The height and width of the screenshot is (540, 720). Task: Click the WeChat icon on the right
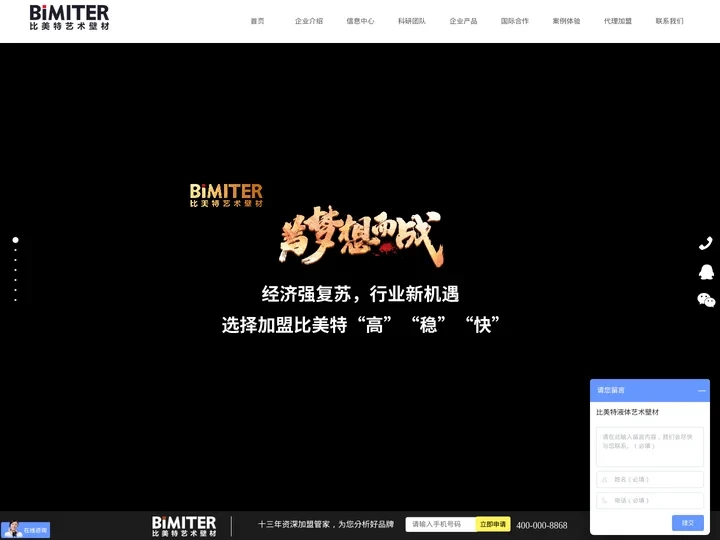pos(706,300)
